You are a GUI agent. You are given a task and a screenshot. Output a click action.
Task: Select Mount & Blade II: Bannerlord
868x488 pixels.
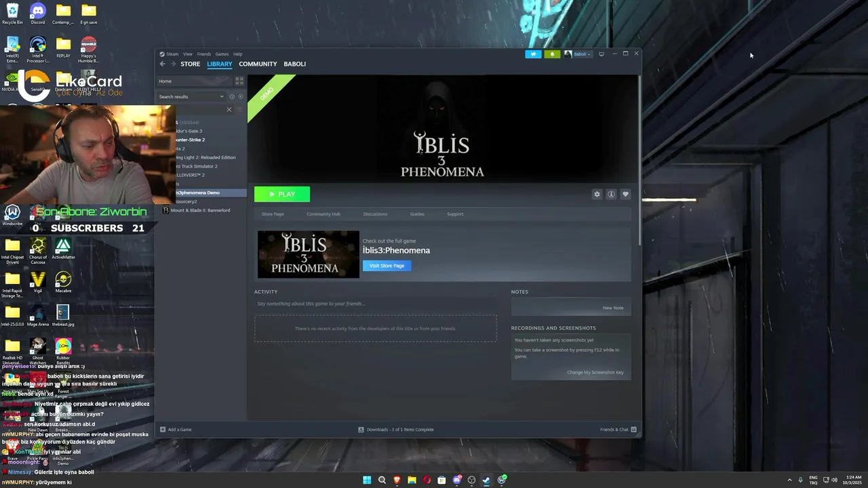pyautogui.click(x=200, y=210)
